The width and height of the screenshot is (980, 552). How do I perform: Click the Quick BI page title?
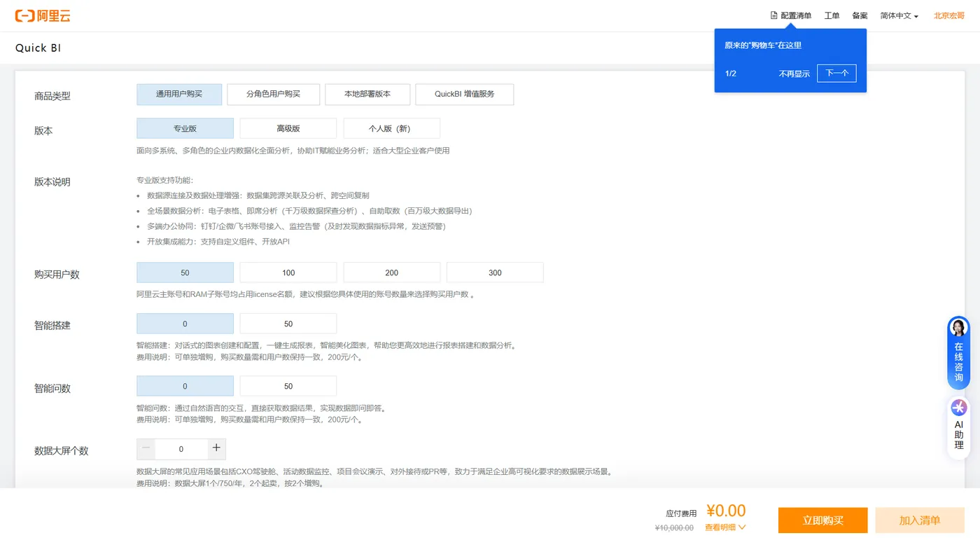38,48
